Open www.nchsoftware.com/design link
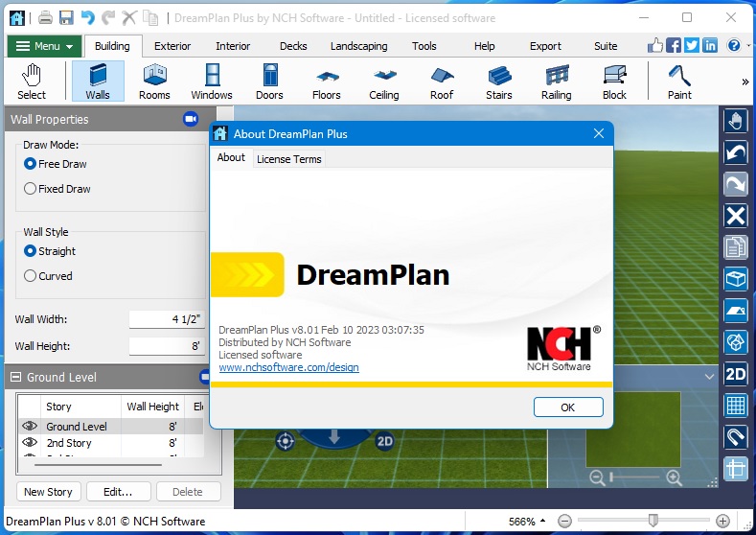 tap(288, 367)
